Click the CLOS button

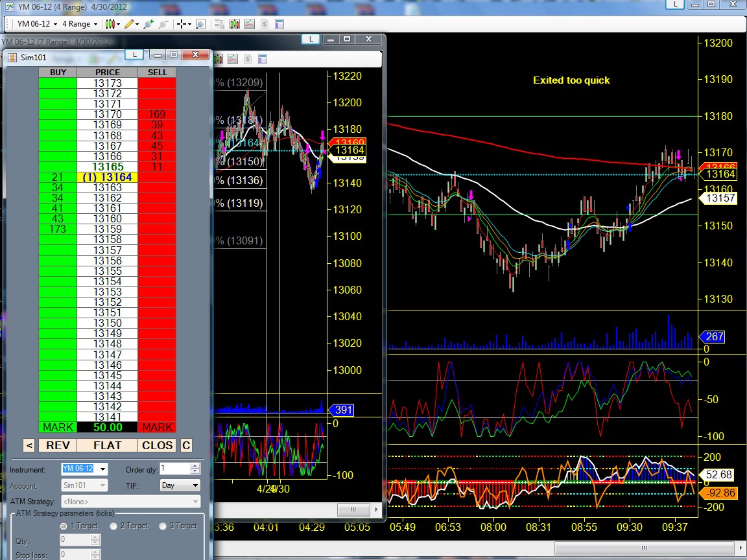[x=157, y=445]
